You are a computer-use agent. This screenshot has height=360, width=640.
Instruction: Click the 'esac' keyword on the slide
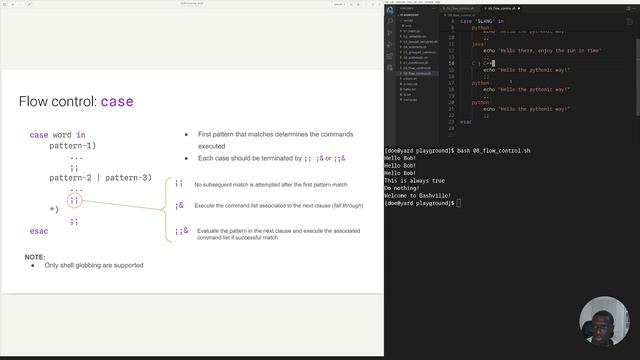tap(39, 231)
